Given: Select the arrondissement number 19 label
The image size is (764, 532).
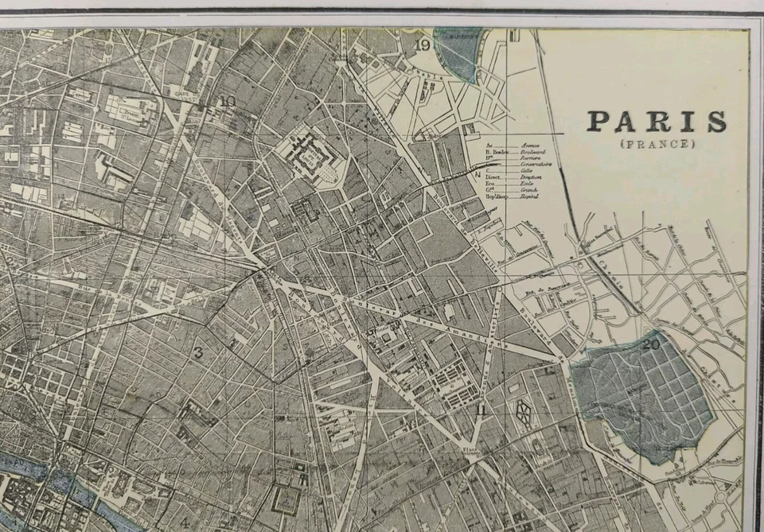Looking at the screenshot, I should point(423,45).
